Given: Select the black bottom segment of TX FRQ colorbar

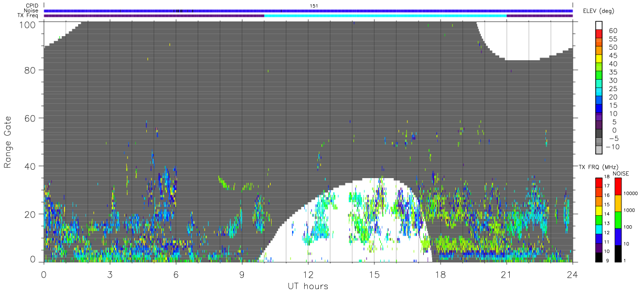Looking at the screenshot, I should click(599, 257).
